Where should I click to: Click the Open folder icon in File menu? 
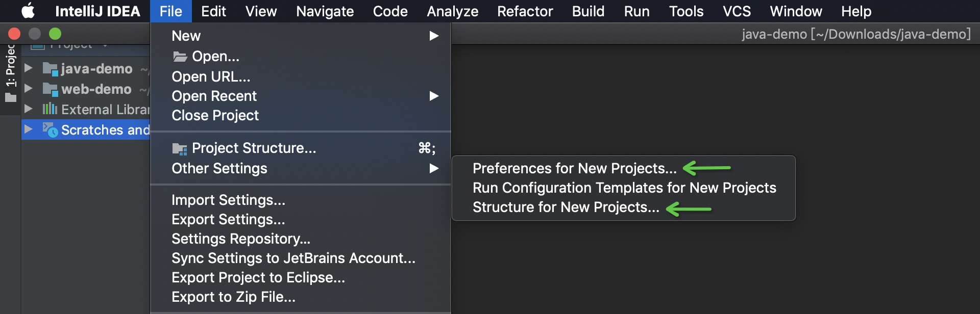(x=180, y=57)
